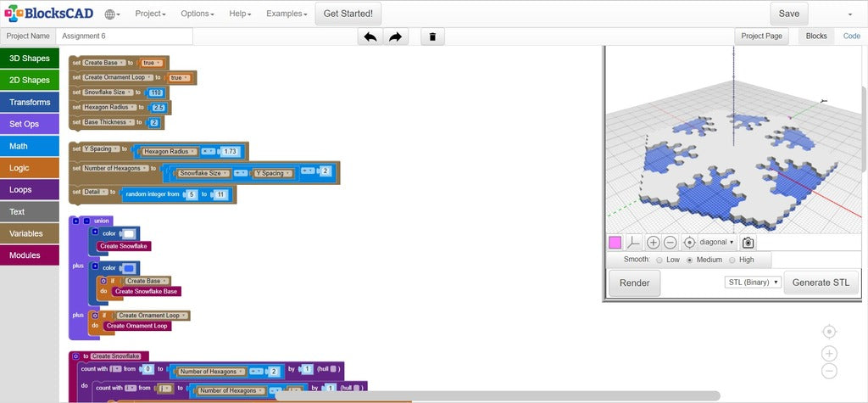Toggle the axes display icon
The image size is (868, 403).
[632, 243]
